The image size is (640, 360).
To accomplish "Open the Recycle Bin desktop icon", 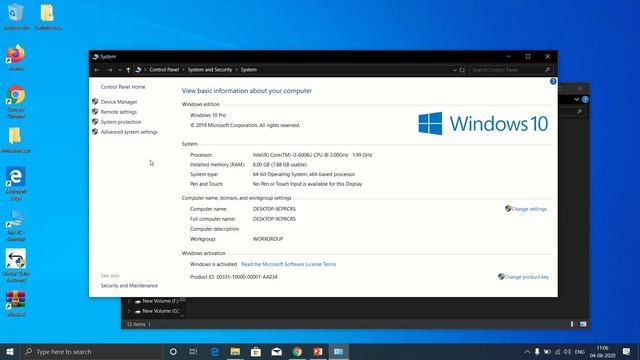I will pyautogui.click(x=16, y=17).
